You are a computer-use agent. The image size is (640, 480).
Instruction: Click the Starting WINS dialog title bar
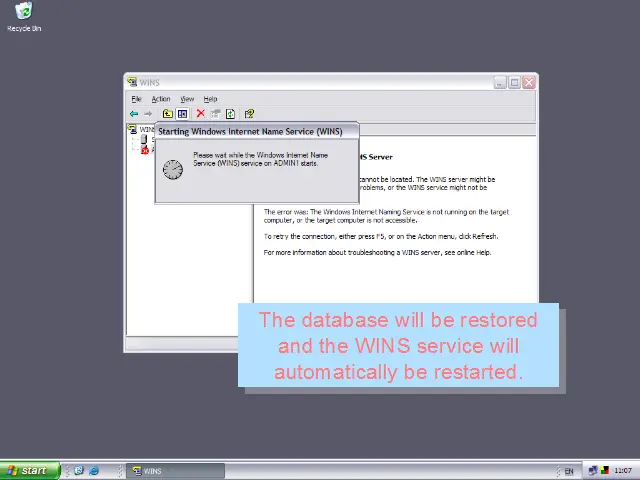[x=257, y=131]
